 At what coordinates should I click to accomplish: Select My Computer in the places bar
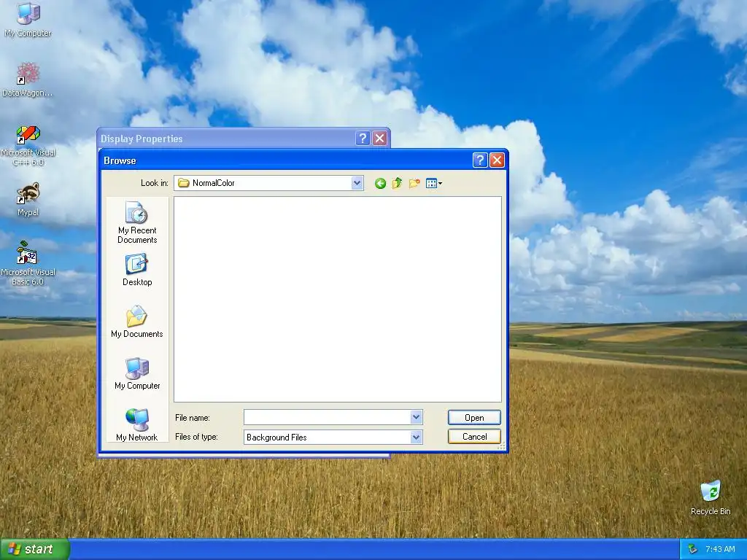click(137, 373)
